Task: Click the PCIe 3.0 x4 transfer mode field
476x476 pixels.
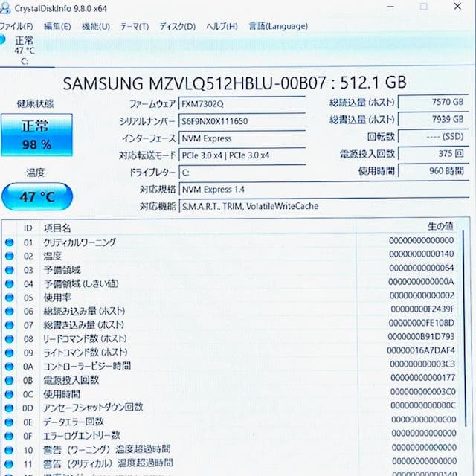Action: (x=242, y=155)
